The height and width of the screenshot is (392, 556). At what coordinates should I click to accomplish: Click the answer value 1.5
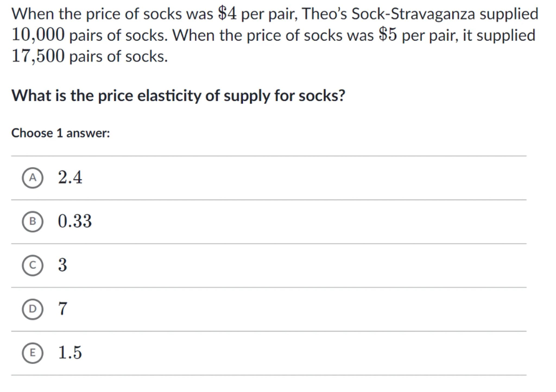70,352
